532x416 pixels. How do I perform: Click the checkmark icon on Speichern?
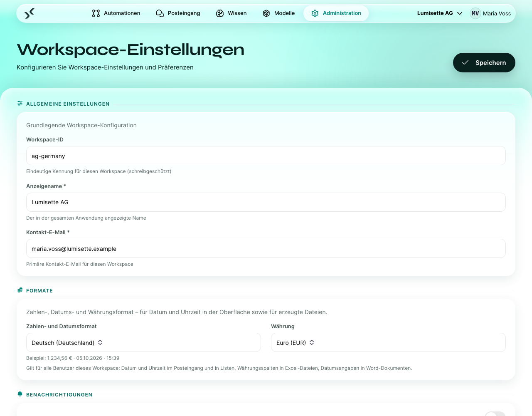point(465,62)
